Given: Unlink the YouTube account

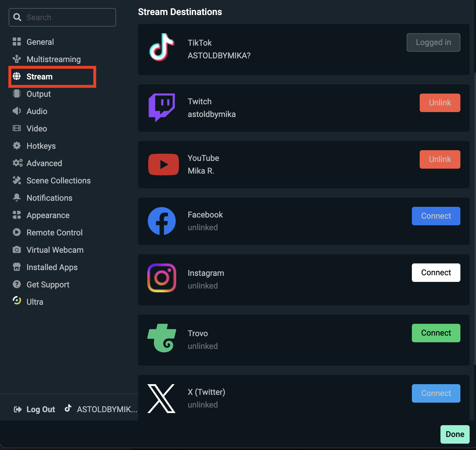Looking at the screenshot, I should coord(440,159).
